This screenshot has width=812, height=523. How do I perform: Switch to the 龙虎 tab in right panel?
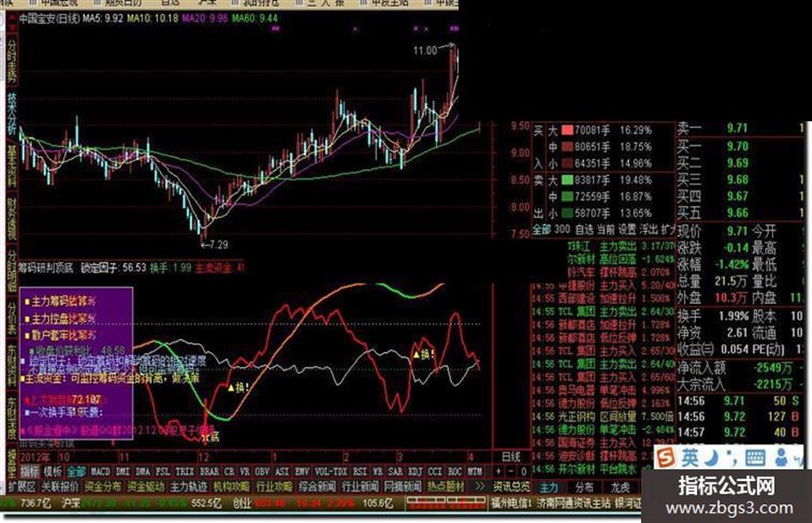pyautogui.click(x=620, y=487)
